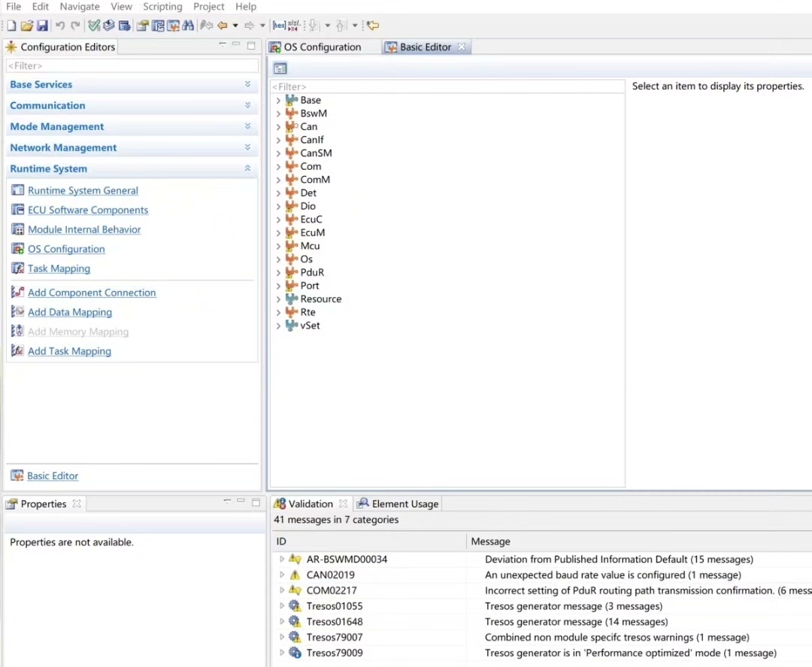Click the Configuration Editors filter field

pyautogui.click(x=132, y=65)
